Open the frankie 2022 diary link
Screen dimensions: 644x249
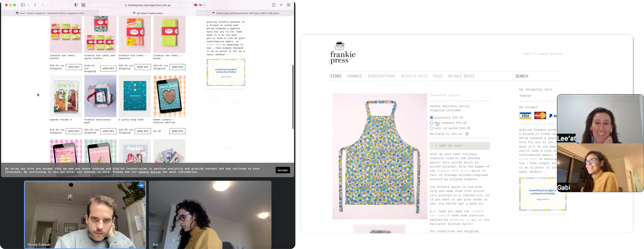[453, 171]
